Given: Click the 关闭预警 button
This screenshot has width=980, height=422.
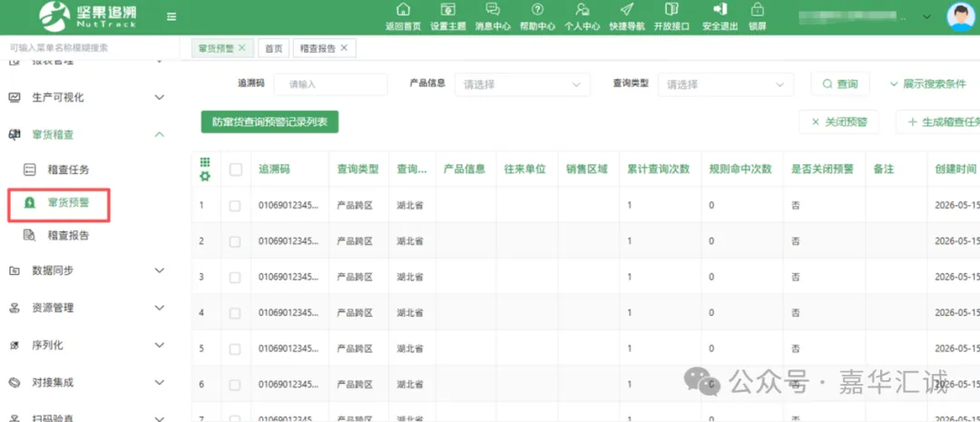Looking at the screenshot, I should (x=838, y=122).
